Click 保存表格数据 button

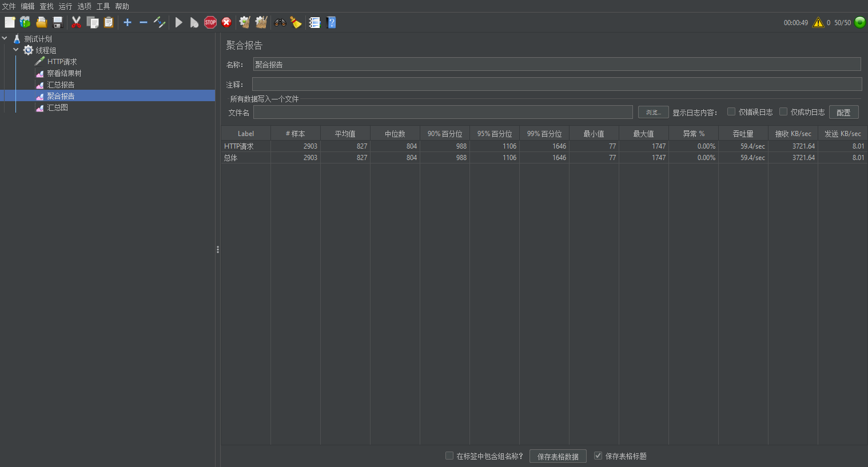[x=558, y=456]
